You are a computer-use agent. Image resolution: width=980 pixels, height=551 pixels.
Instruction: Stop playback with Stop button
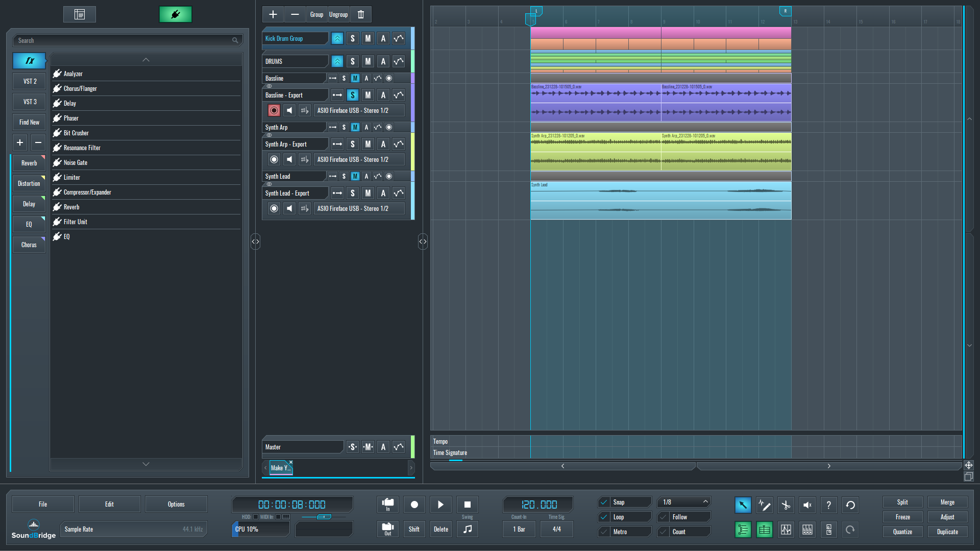(468, 505)
